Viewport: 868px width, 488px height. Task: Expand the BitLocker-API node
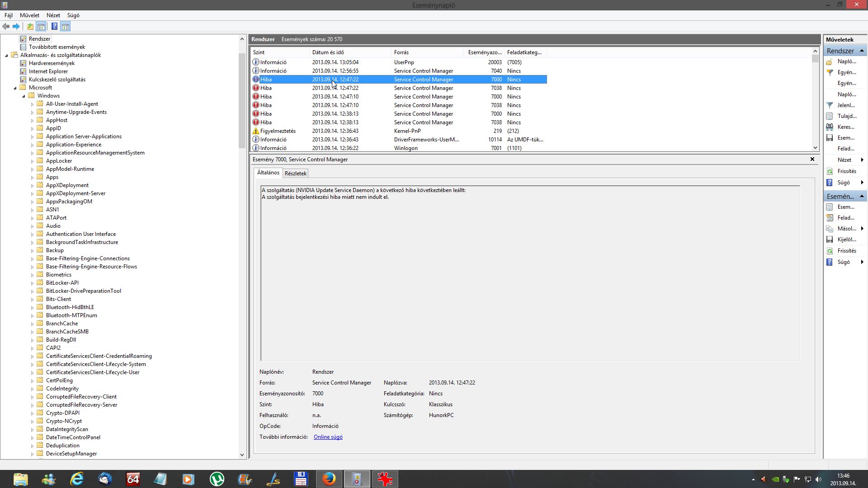(32, 283)
